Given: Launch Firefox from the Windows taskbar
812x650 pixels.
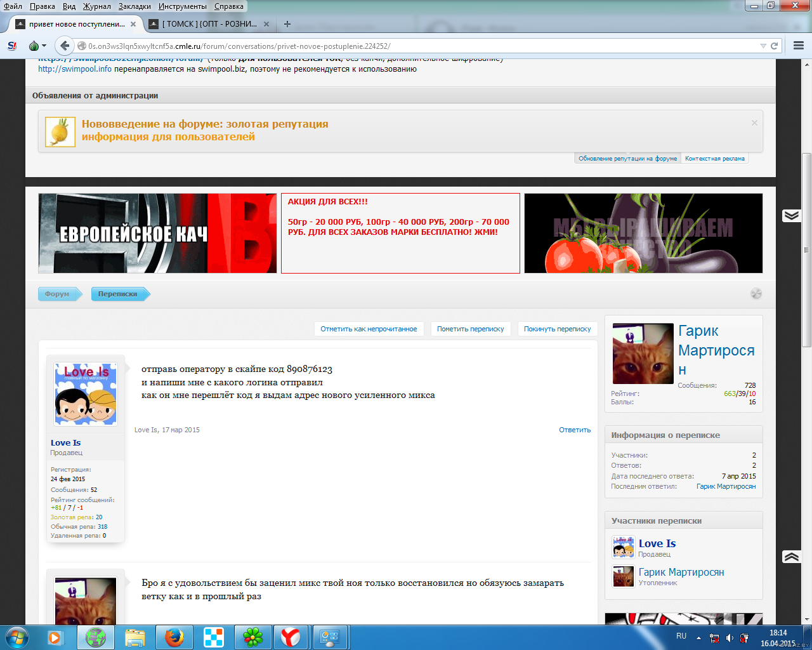Looking at the screenshot, I should [x=174, y=637].
